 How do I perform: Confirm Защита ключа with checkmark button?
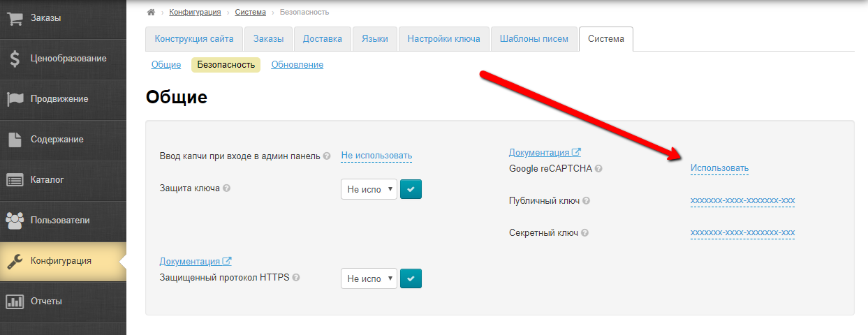[x=411, y=189]
